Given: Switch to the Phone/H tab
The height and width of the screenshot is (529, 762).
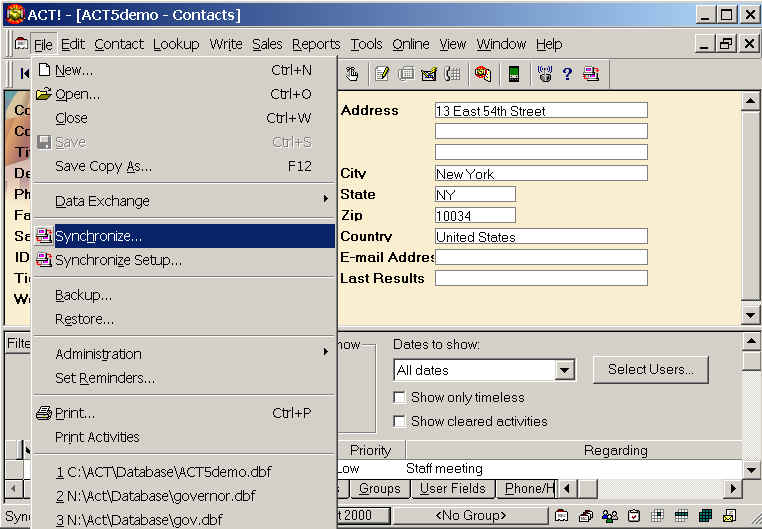Looking at the screenshot, I should point(528,489).
